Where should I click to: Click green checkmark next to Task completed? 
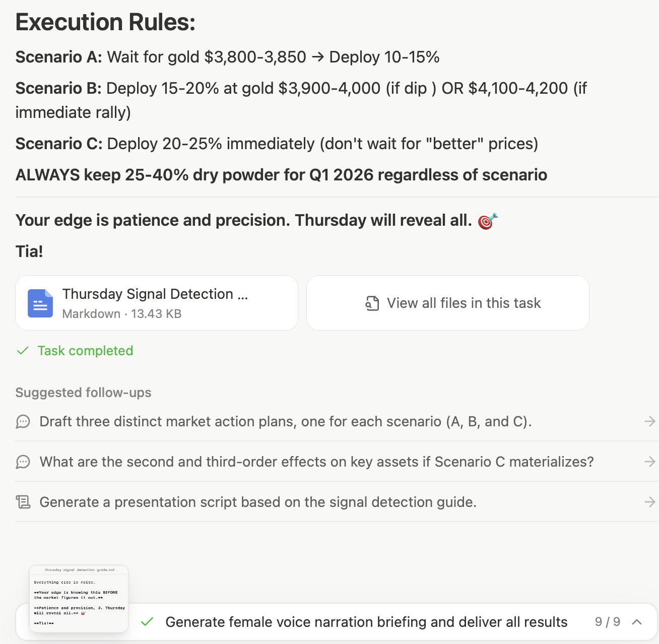pyautogui.click(x=23, y=351)
